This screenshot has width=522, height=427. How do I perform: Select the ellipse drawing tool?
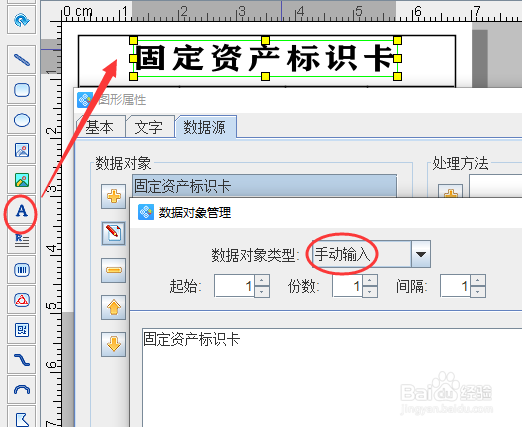22,120
